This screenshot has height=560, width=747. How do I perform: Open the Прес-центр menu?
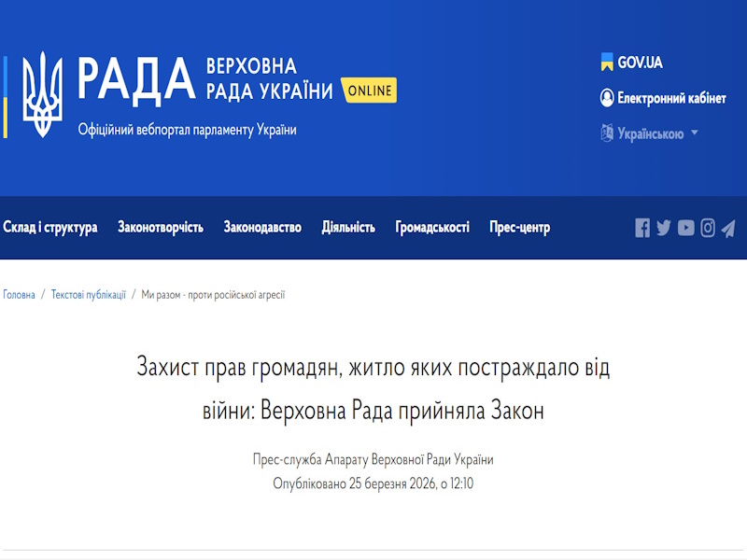pos(520,228)
